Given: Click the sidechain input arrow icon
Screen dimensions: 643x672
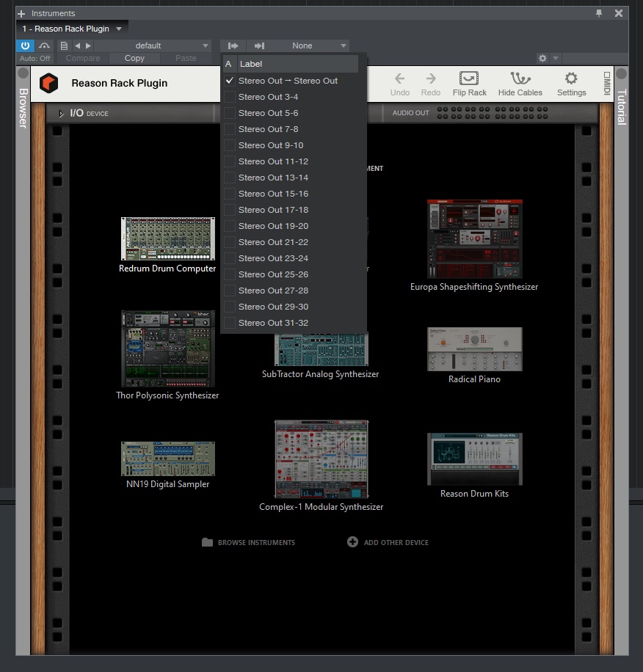Looking at the screenshot, I should click(x=259, y=45).
